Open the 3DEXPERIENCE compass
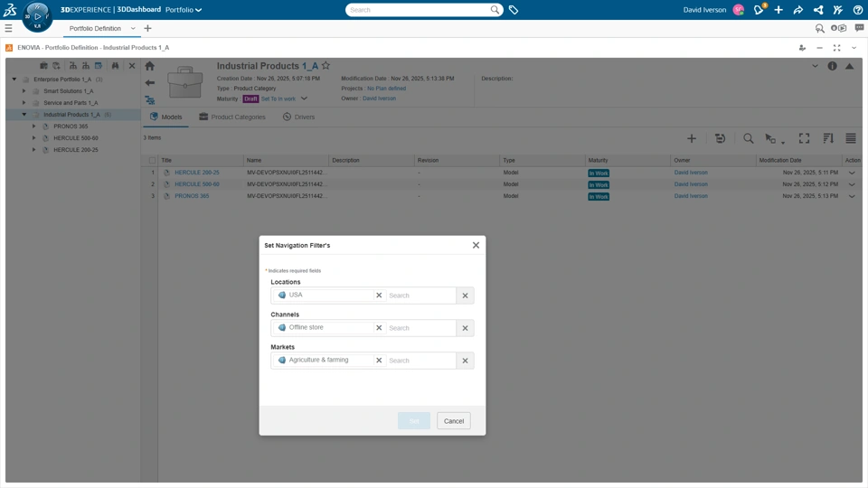The height and width of the screenshot is (488, 868). pyautogui.click(x=37, y=16)
